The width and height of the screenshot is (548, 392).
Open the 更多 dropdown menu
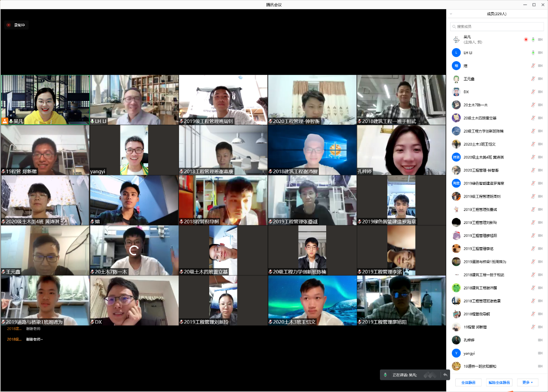pyautogui.click(x=527, y=382)
